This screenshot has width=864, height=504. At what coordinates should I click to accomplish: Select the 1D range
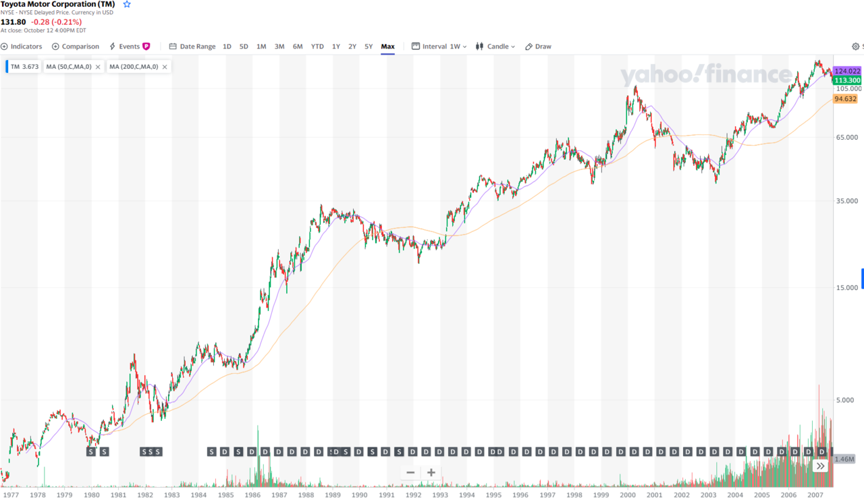coord(227,47)
